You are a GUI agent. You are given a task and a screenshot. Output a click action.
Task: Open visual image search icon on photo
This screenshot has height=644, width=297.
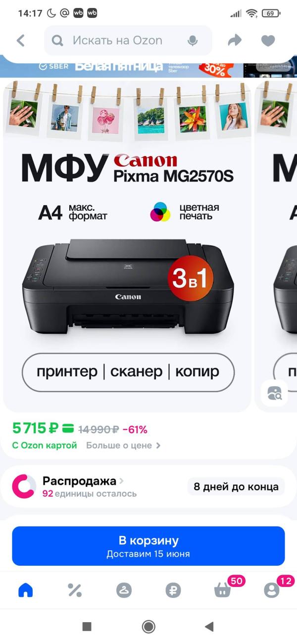(x=274, y=393)
